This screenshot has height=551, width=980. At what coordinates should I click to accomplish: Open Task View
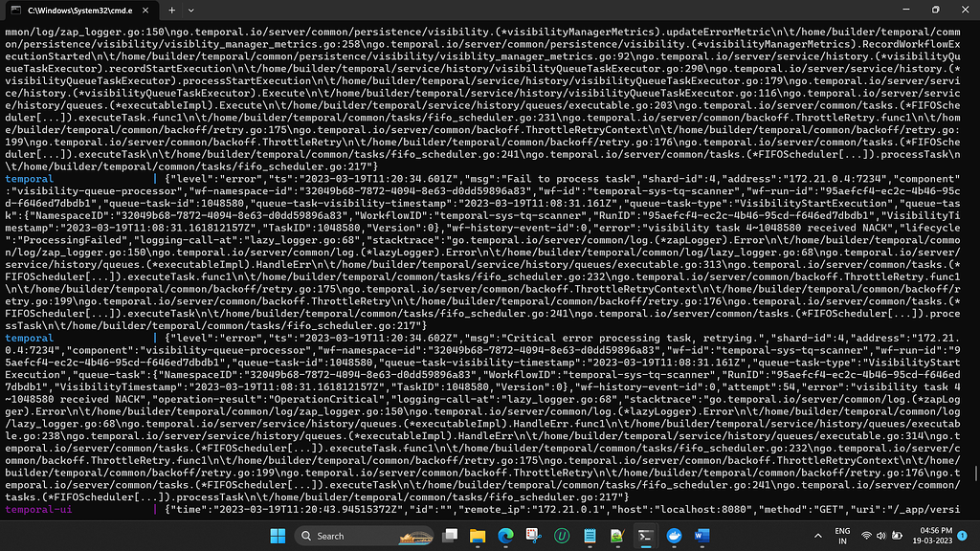point(450,536)
